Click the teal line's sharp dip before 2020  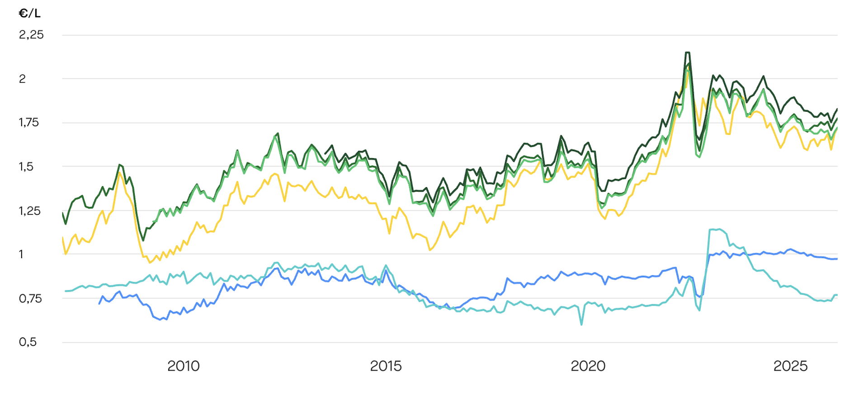(x=581, y=324)
